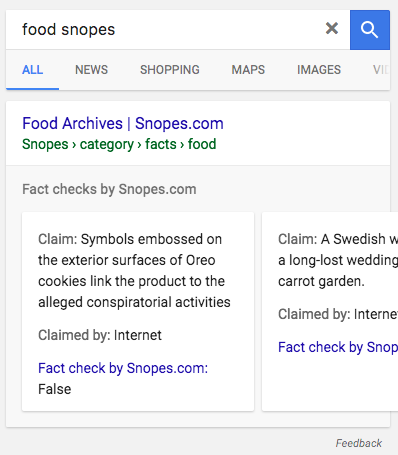
Task: Open the SHOPPING tab
Action: click(170, 70)
